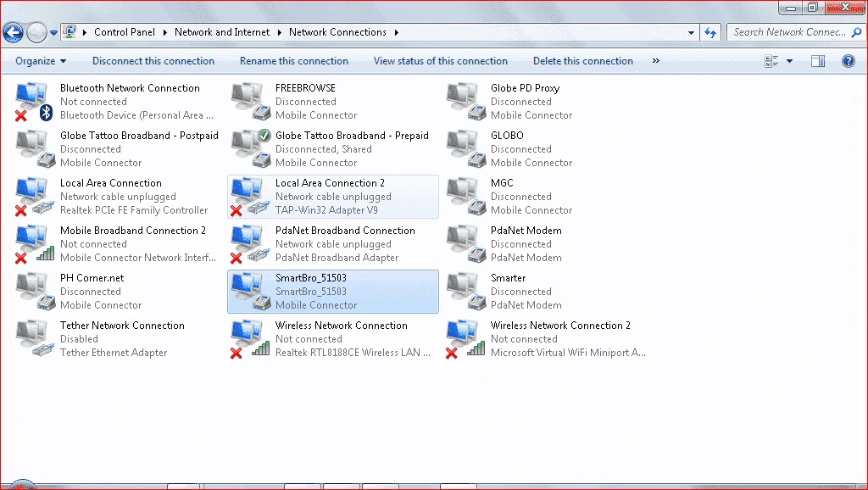Select the SmartBro_51503 connection icon

250,292
